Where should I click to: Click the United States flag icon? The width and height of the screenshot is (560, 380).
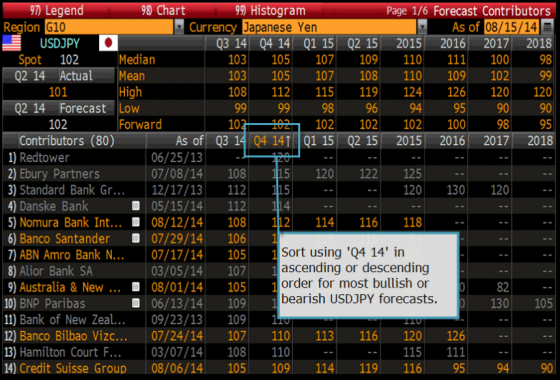[x=11, y=43]
